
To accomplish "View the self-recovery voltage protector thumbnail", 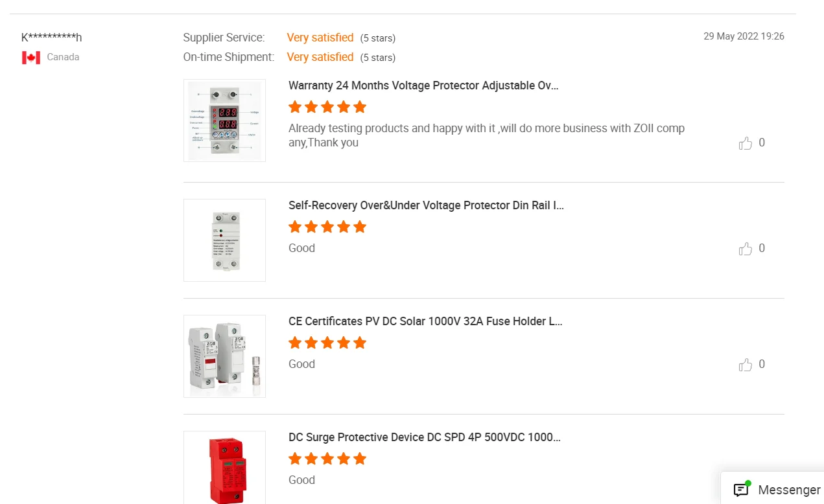I will click(224, 240).
